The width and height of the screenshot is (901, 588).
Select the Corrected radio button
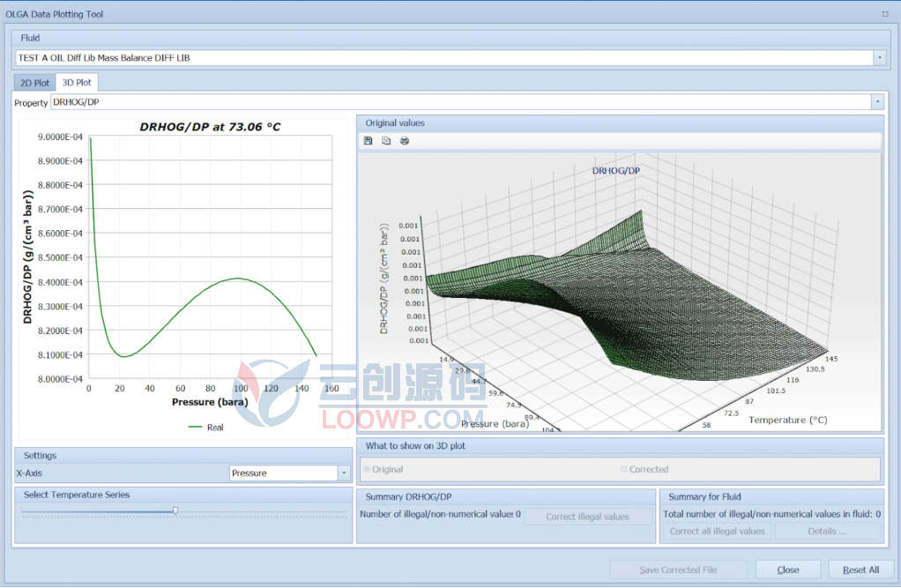(624, 469)
